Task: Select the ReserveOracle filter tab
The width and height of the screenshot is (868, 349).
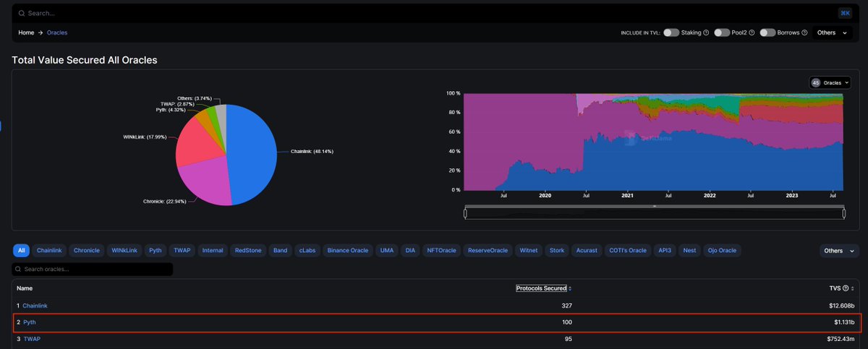Action: (x=488, y=251)
